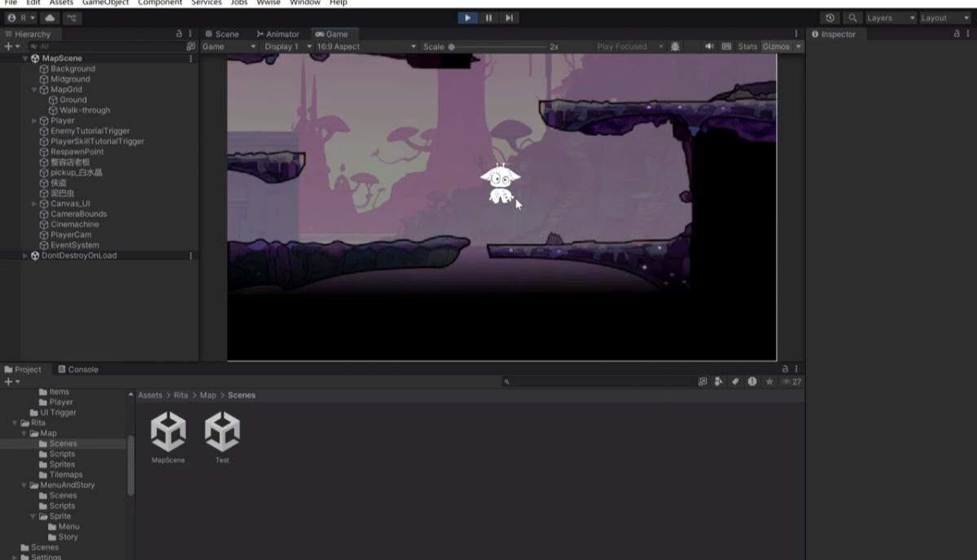The image size is (977, 560).
Task: Switch to the Scene tab
Action: click(222, 34)
